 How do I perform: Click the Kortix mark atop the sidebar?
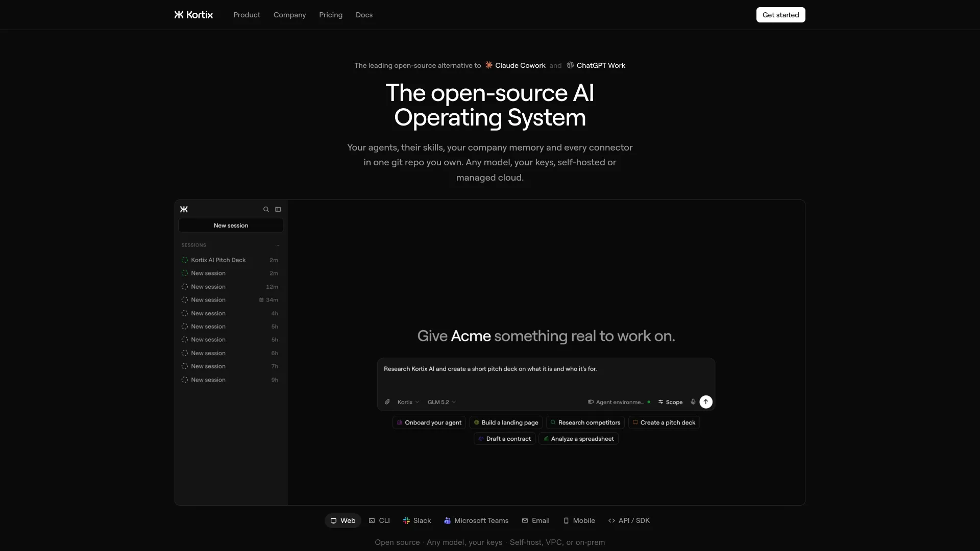pyautogui.click(x=184, y=209)
